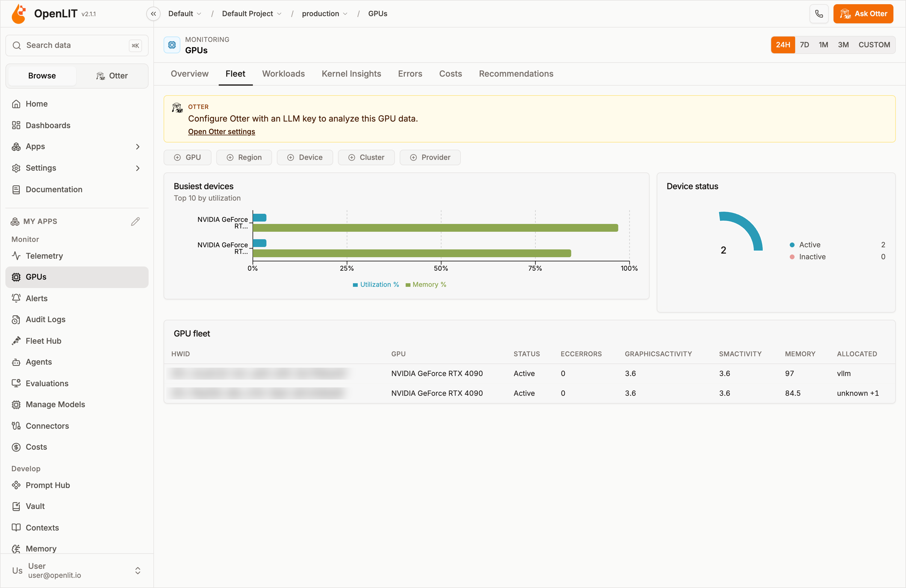Switch to the Kernel Insights tab
Viewport: 906px width, 588px height.
[351, 74]
